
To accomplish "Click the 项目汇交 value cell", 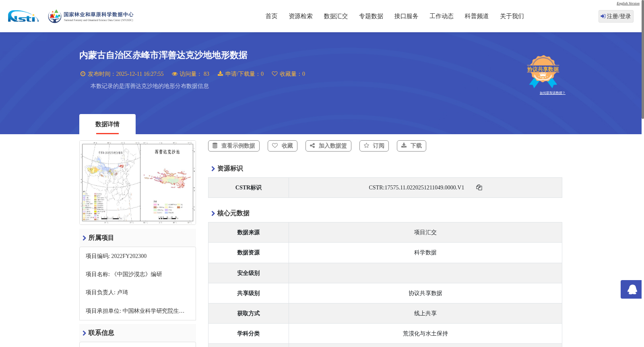I will point(425,233).
